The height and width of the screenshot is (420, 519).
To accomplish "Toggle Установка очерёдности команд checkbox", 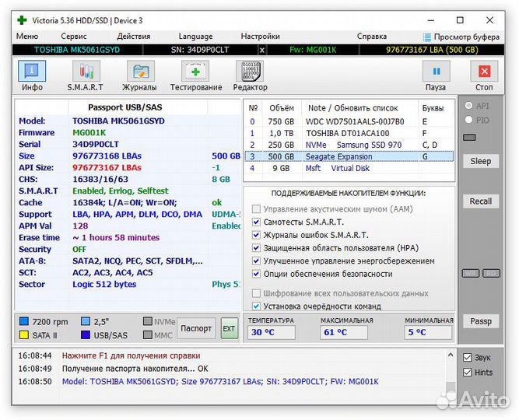I will pos(256,306).
